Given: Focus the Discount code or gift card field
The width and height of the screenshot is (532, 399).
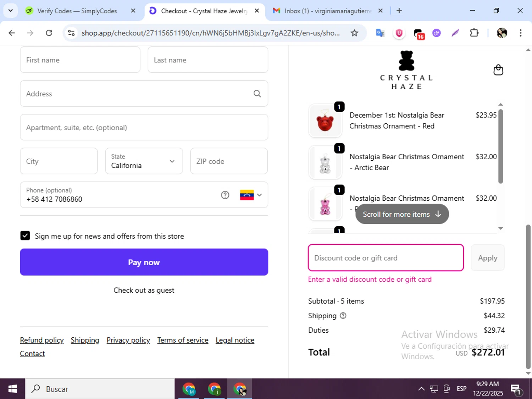Looking at the screenshot, I should tap(386, 258).
